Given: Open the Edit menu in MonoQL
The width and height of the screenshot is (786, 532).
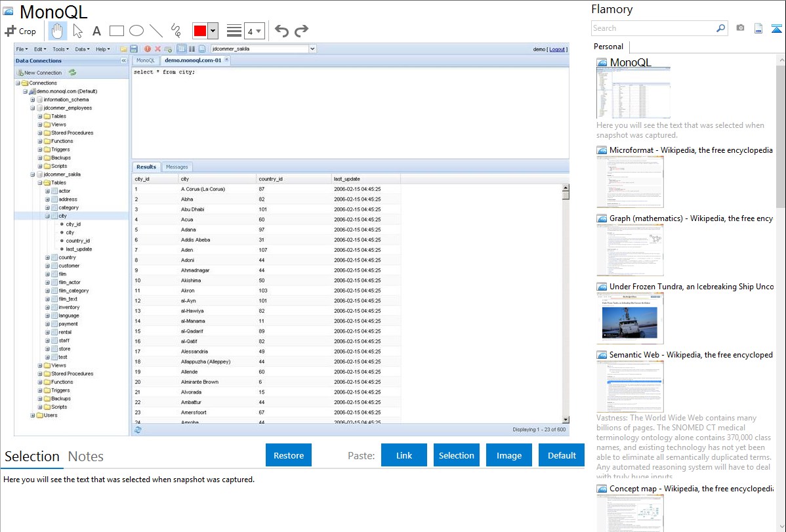Looking at the screenshot, I should coord(39,49).
